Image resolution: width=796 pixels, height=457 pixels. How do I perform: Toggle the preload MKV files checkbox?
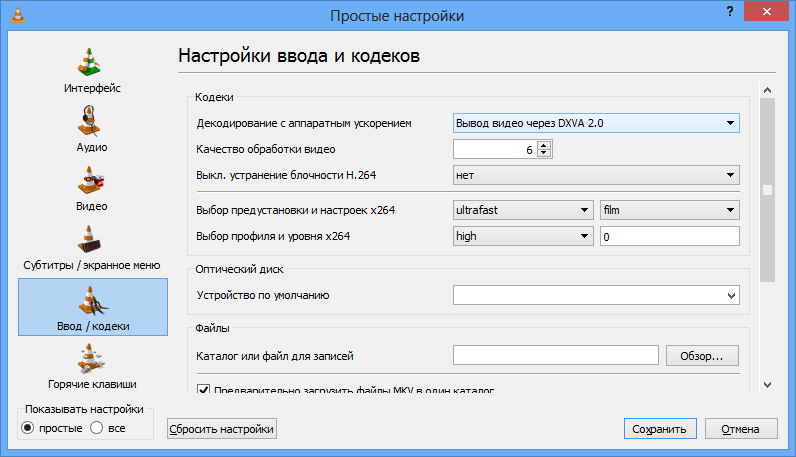point(204,390)
